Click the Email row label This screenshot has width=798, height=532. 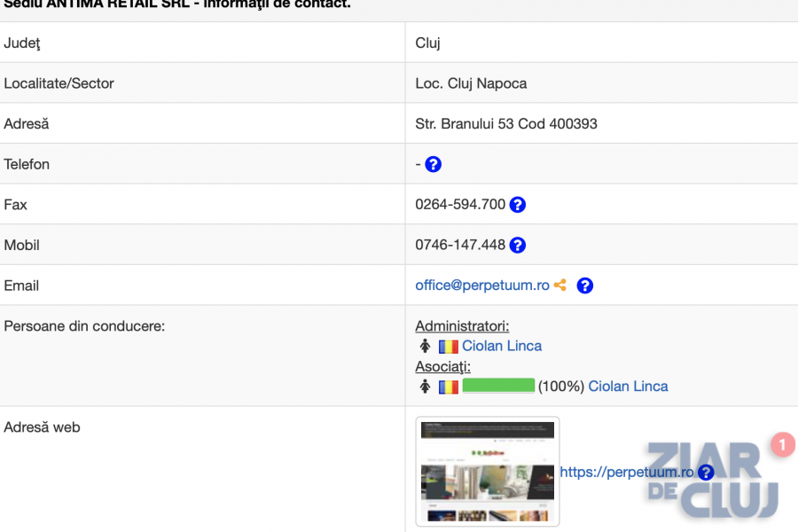coord(21,286)
